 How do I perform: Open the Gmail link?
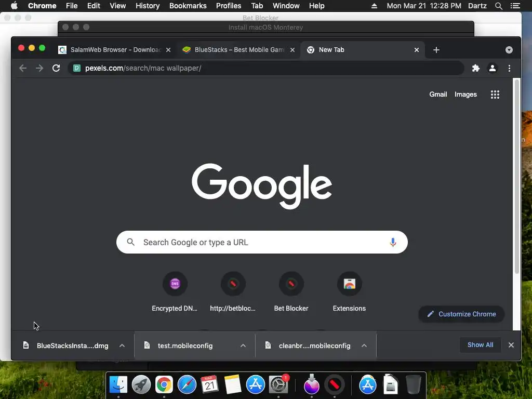point(438,95)
